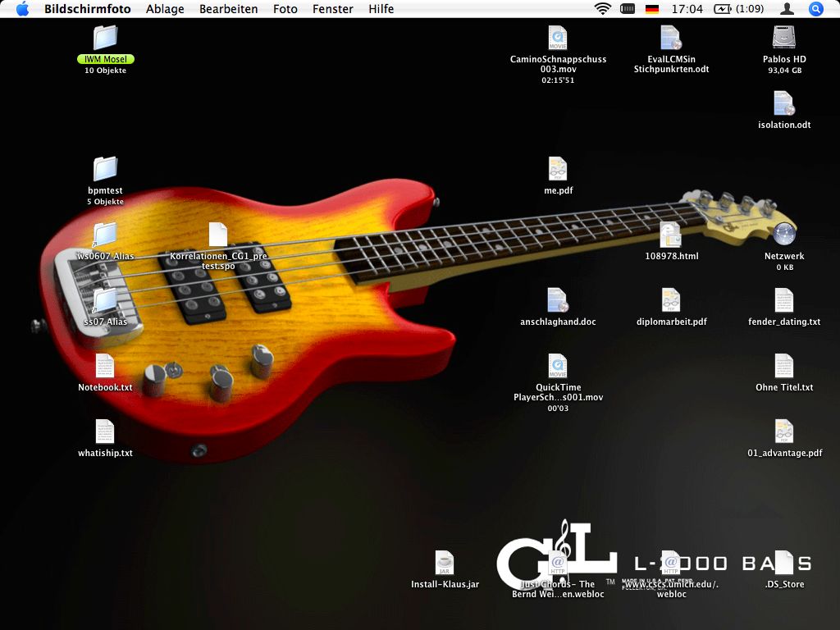Open the Apple menu
Screen dimensions: 840x630
pos(22,9)
